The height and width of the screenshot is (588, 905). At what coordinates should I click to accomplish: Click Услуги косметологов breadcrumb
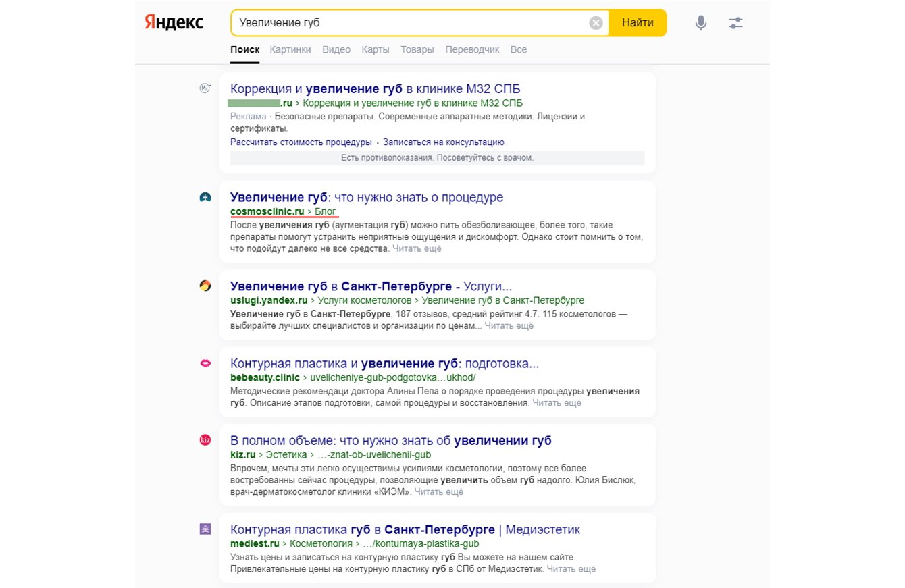(x=365, y=300)
